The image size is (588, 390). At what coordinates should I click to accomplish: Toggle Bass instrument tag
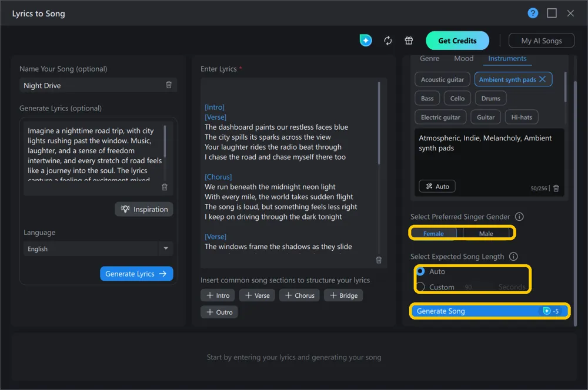pos(427,99)
